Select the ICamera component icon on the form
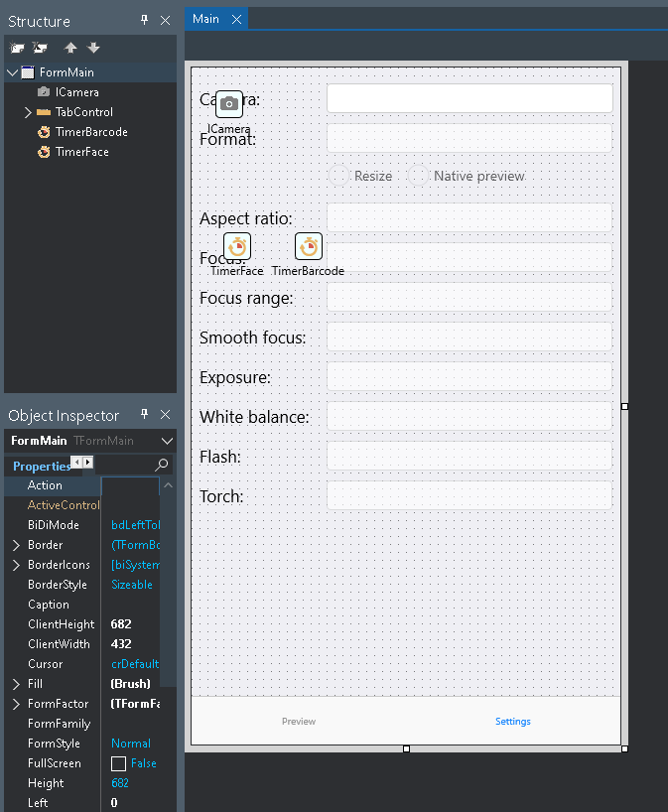The width and height of the screenshot is (668, 812). coord(229,104)
